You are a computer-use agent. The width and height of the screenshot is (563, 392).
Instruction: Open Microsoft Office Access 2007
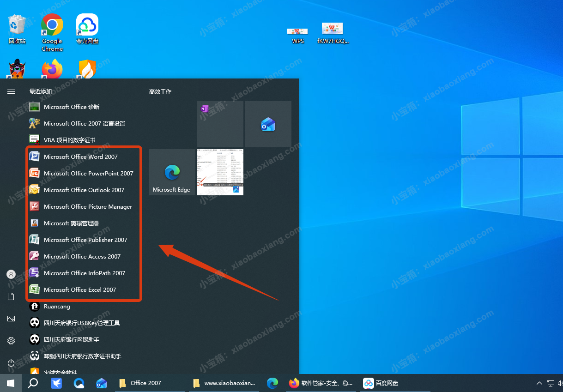tap(82, 257)
